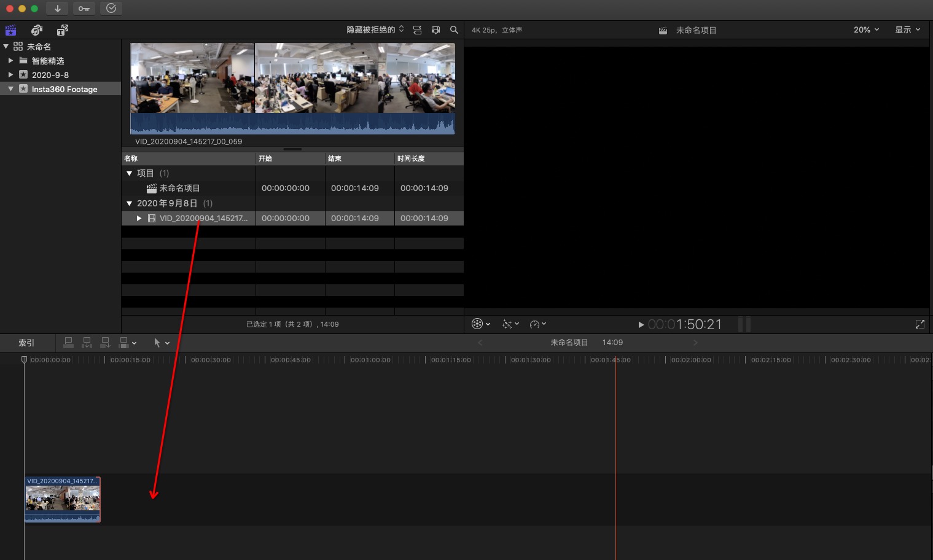933x560 pixels.
Task: Click overwrite clip edit button
Action: (123, 343)
